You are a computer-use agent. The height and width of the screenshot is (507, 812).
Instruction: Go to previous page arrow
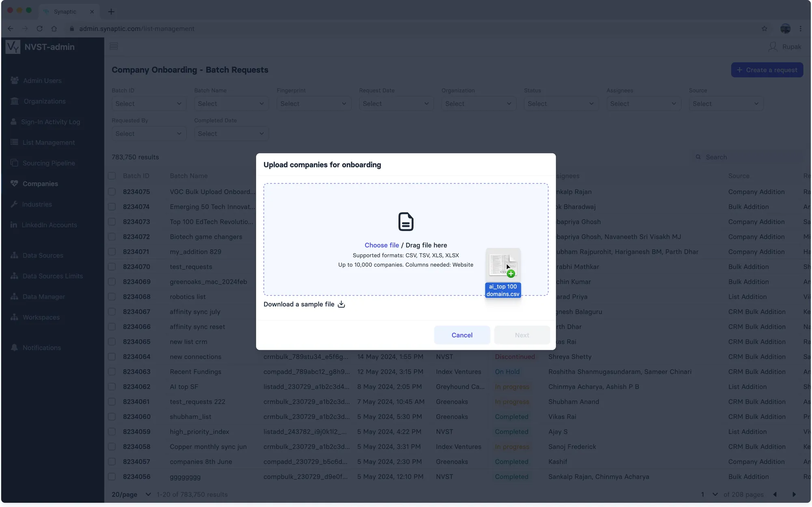point(775,494)
